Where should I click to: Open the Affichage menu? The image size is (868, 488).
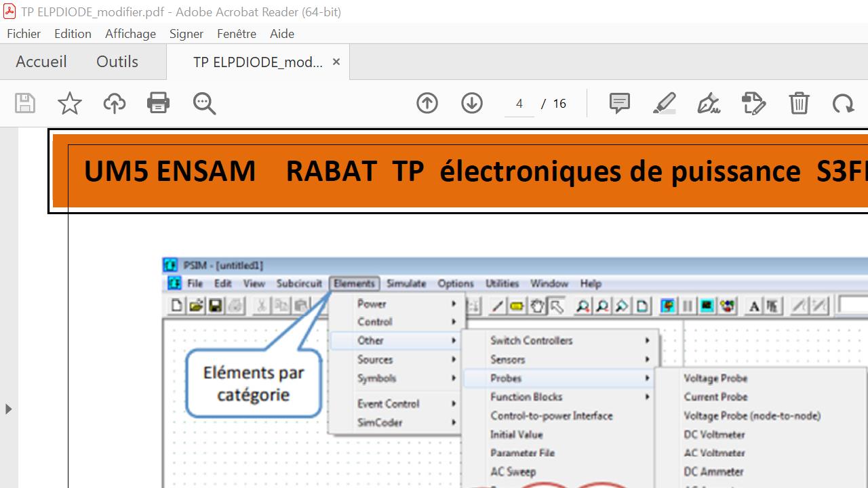coord(130,34)
